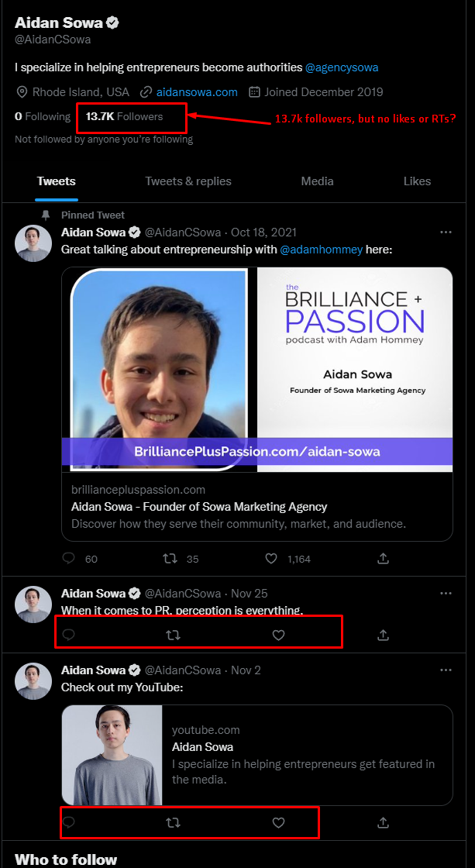Reply to the Nov 2 YouTube tweet
The width and height of the screenshot is (475, 868).
68,822
